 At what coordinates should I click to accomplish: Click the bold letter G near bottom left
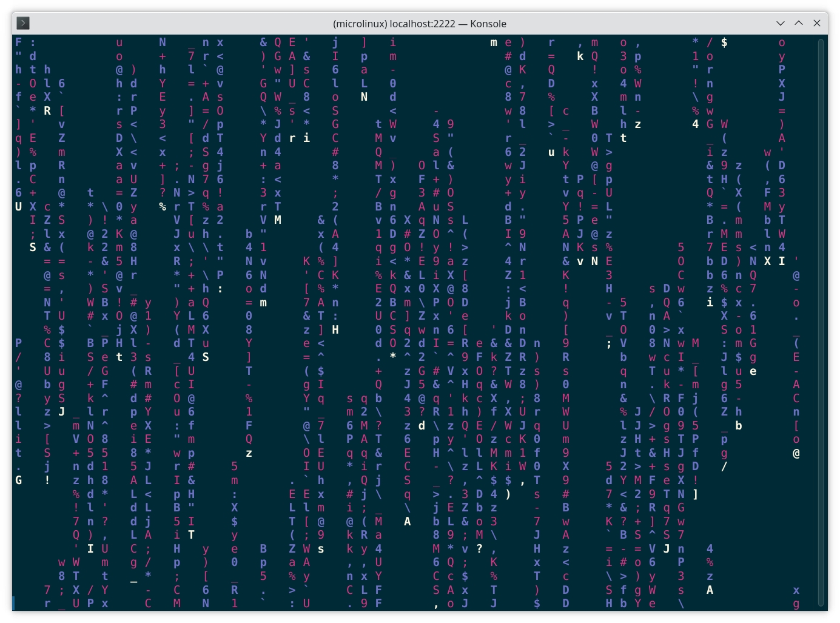(18, 480)
